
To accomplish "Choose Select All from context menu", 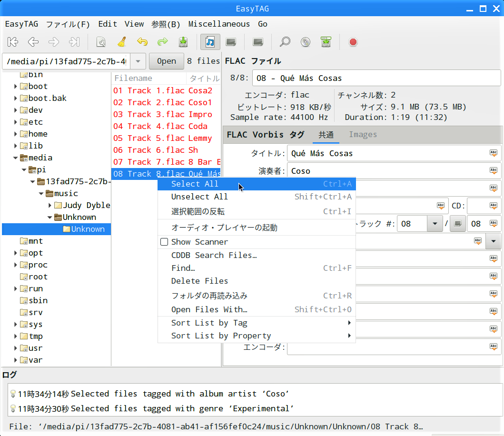I will coord(257,184).
